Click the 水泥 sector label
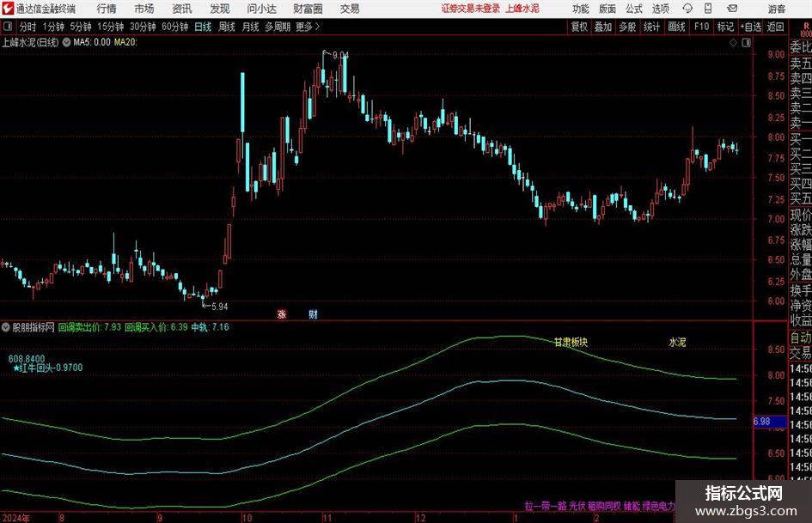The height and width of the screenshot is (523, 812). [x=677, y=343]
